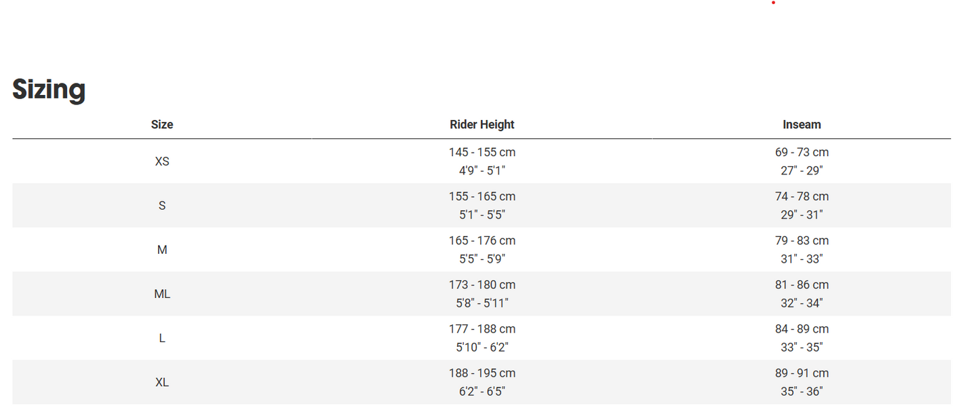Click the Sizing heading
Viewport: 980px width, 416px height.
[x=49, y=90]
